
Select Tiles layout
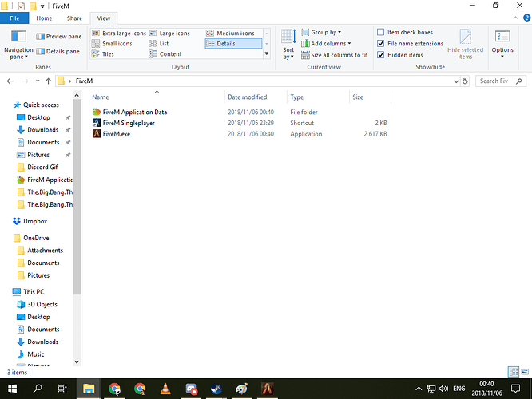coord(103,54)
